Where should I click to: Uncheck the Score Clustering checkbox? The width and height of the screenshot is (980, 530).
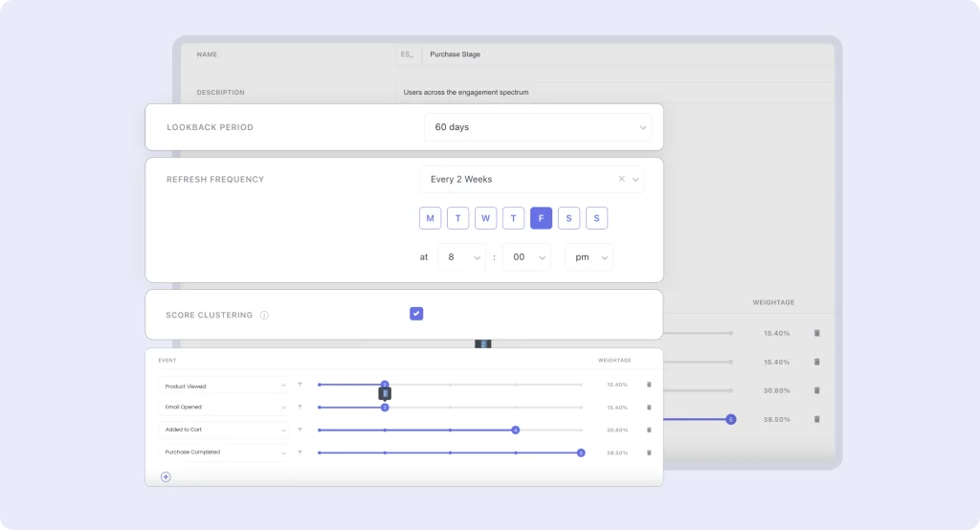click(x=416, y=314)
